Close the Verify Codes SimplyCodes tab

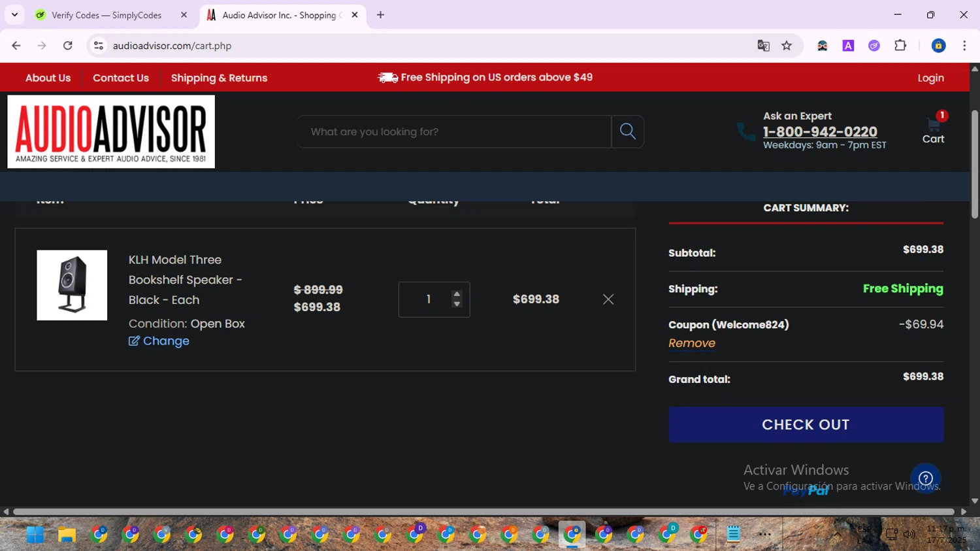coord(184,15)
